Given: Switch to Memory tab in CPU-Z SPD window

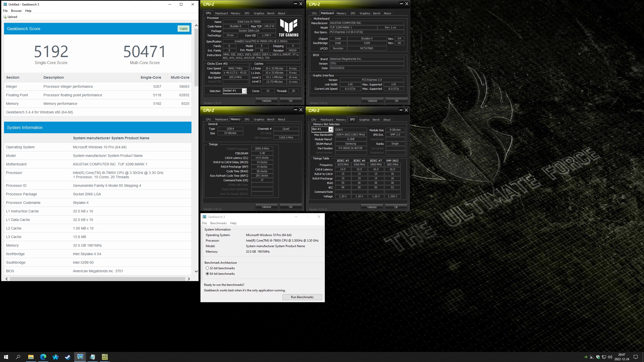Looking at the screenshot, I should (341, 120).
